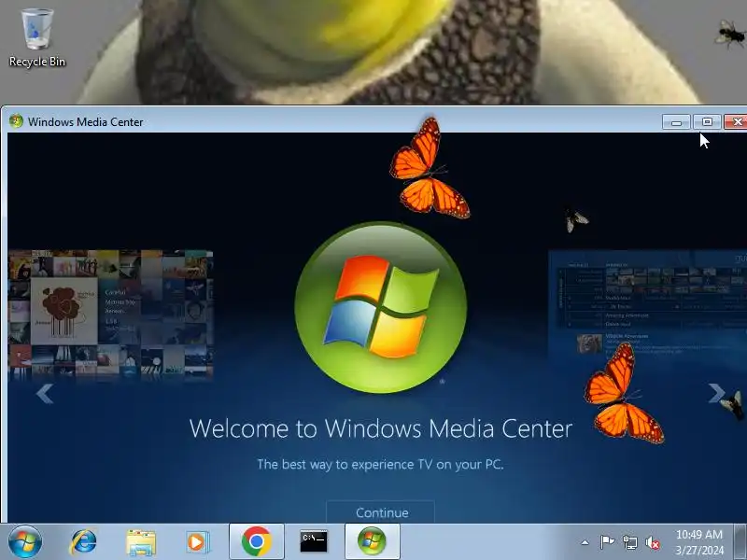Viewport: 747px width, 560px height.
Task: Switch to Command Prompt taskbar window
Action: [314, 541]
